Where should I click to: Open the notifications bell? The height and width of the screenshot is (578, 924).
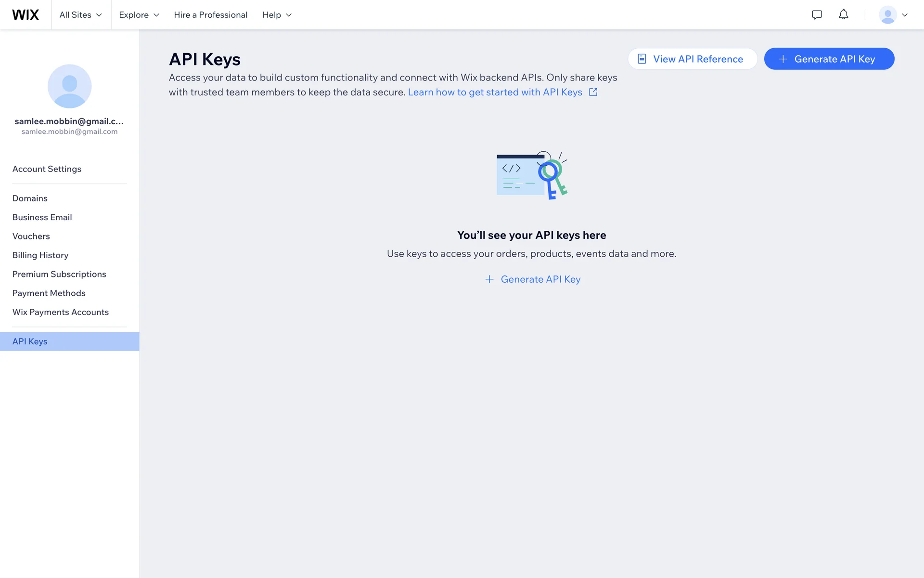843,14
